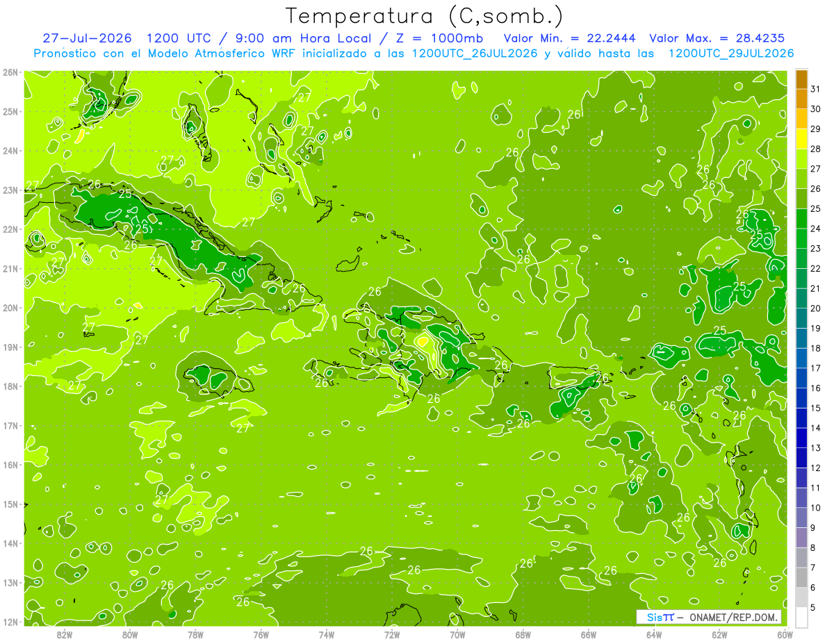This screenshot has width=834, height=644.
Task: Pick the white swatch below the 5 label
Action: coord(801,616)
